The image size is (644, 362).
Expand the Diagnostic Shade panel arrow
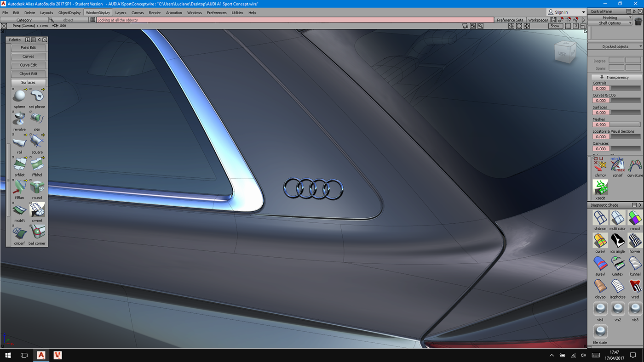click(640, 205)
